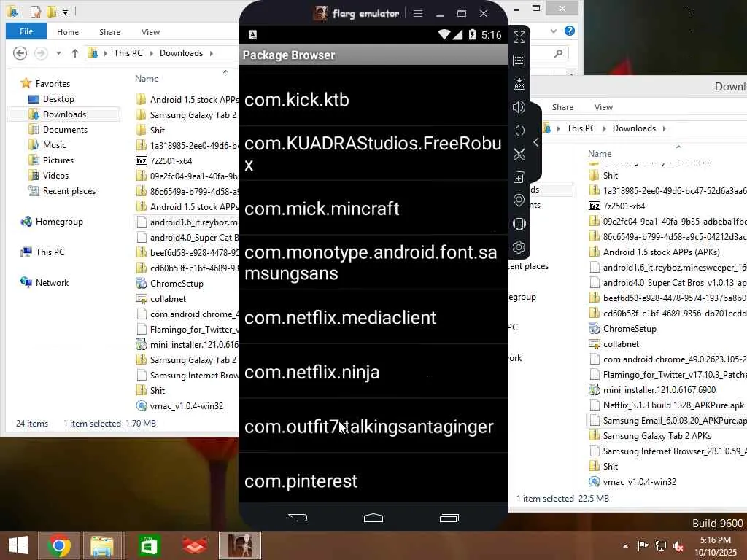Click Downloads in left Explorer address bar
The image size is (747, 560).
tap(181, 52)
